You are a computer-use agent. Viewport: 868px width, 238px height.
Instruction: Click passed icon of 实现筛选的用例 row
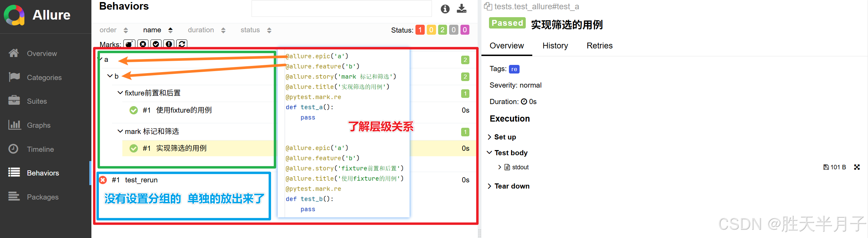[x=134, y=148]
